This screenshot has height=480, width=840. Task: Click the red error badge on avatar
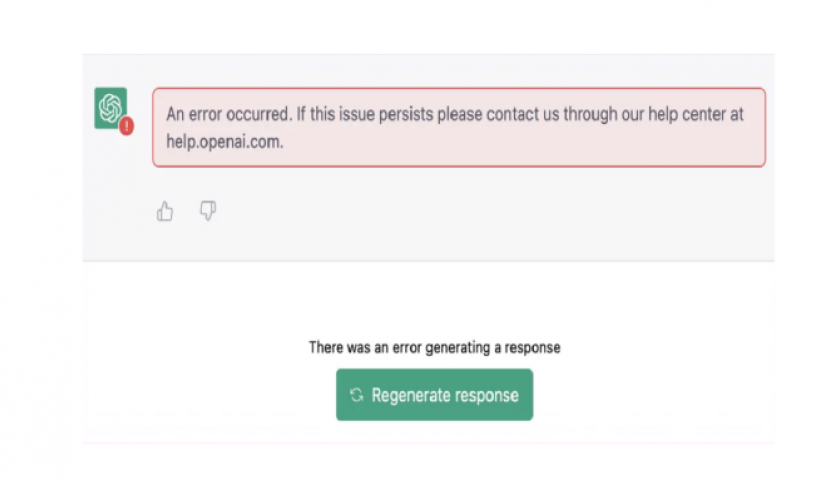pyautogui.click(x=127, y=127)
